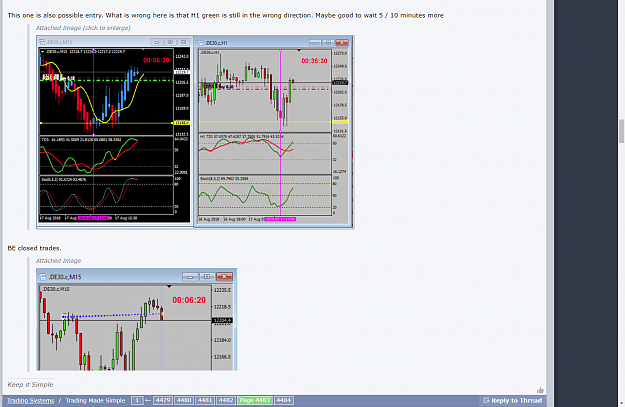Click the thumbs-up like icon on the post
The width and height of the screenshot is (625, 407).
tap(540, 390)
